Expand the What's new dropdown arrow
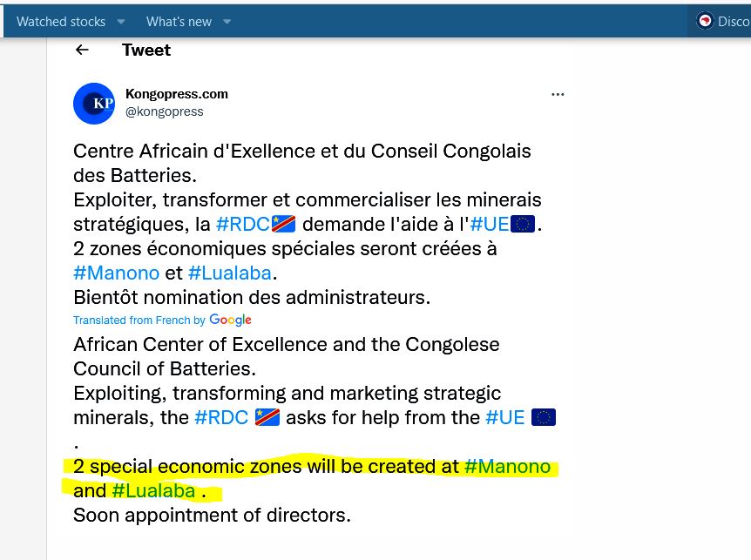The width and height of the screenshot is (751, 560). pos(227,22)
